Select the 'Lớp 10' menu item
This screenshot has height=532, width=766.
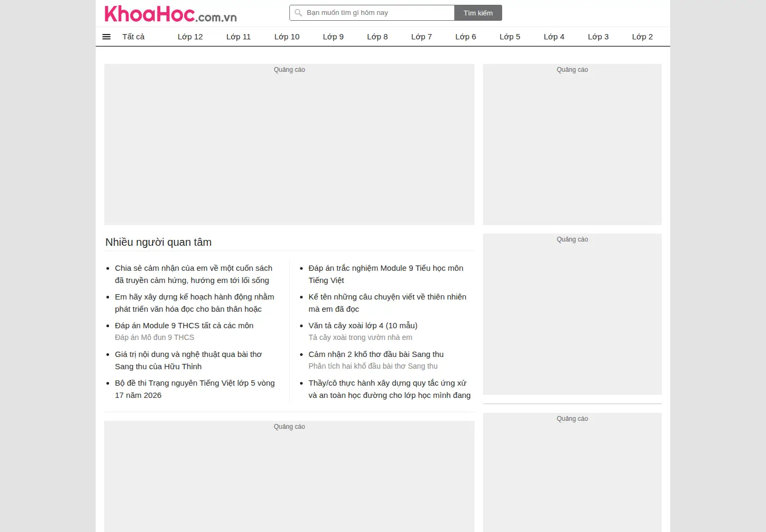pyautogui.click(x=287, y=37)
